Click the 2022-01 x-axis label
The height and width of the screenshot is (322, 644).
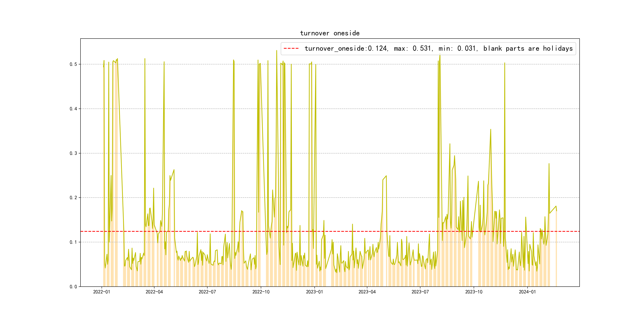click(x=102, y=292)
